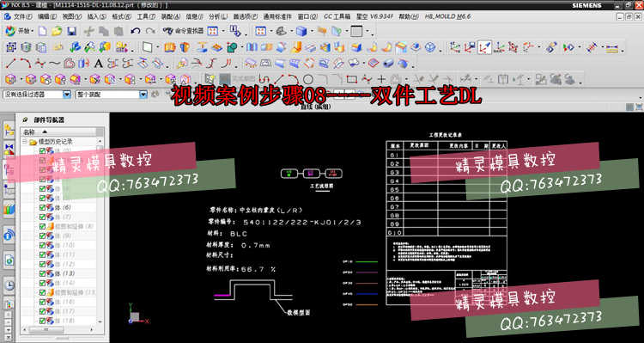Click the green OP10 legend line

(x=367, y=261)
